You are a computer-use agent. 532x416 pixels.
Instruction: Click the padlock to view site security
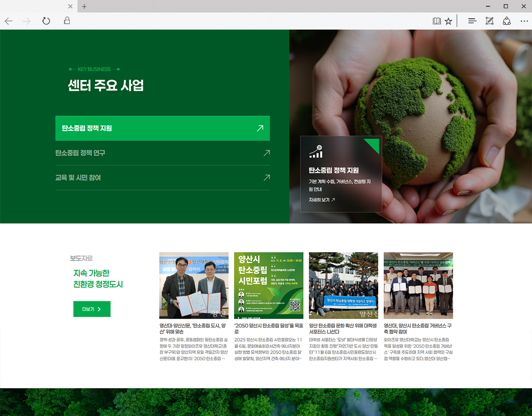67,21
